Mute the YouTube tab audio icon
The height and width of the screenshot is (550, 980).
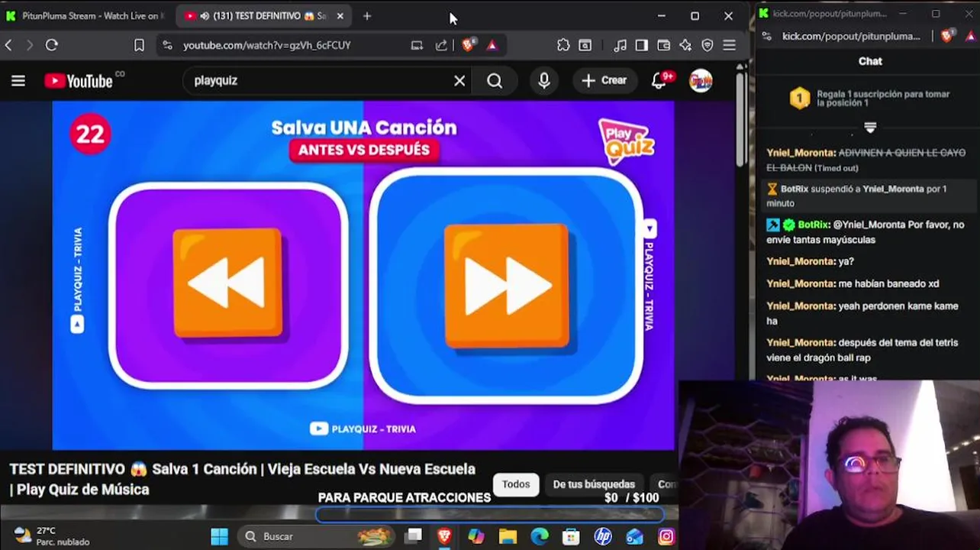click(205, 15)
